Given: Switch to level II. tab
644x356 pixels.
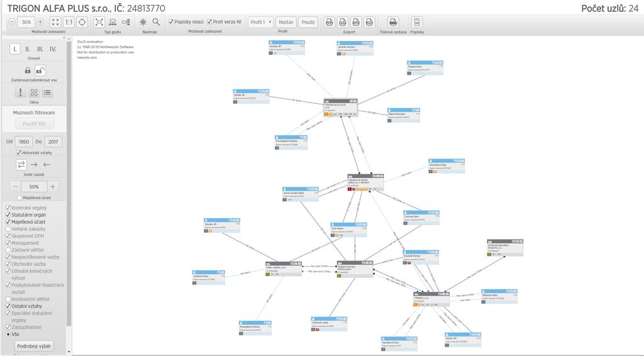Looking at the screenshot, I should (28, 49).
